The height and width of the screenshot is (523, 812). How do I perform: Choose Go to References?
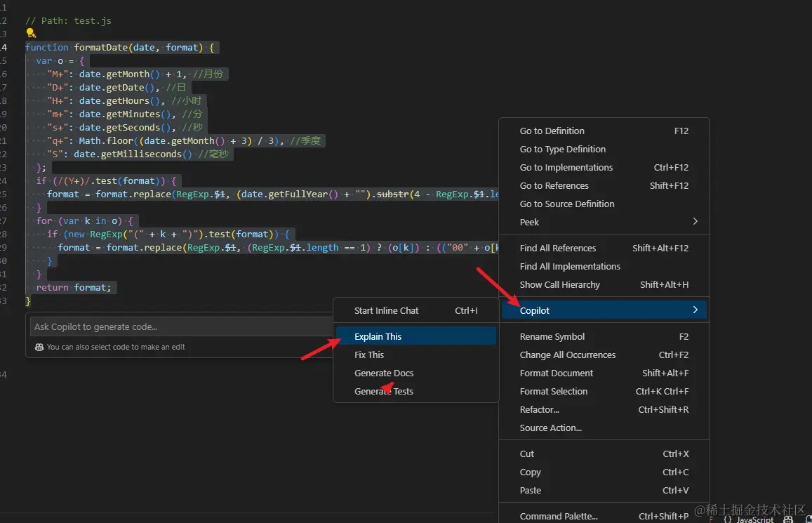pos(604,185)
